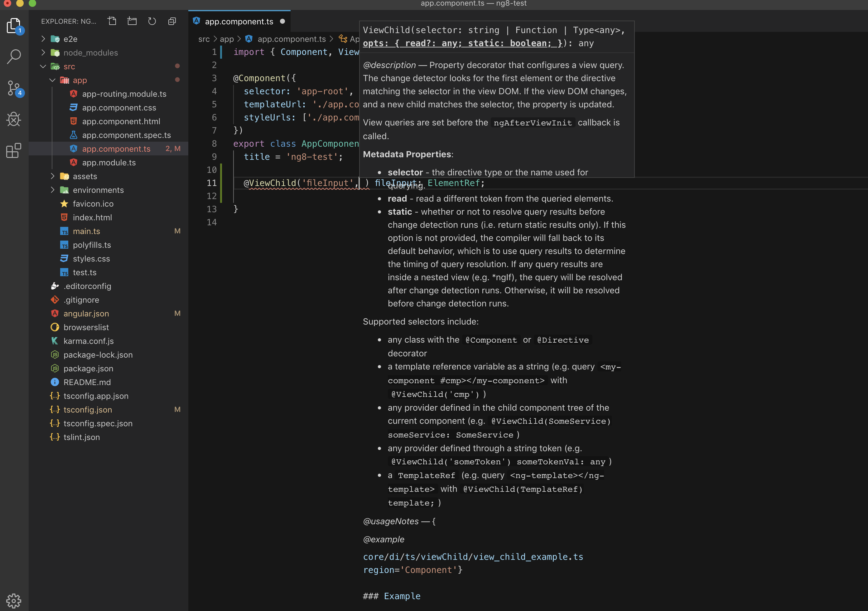Screen dimensions: 868x611
Task: Create a new file using the Explorer toolbar icon
Action: 112,21
